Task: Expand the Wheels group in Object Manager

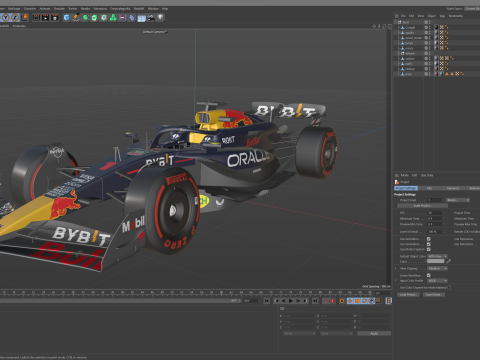Action: pyautogui.click(x=398, y=53)
